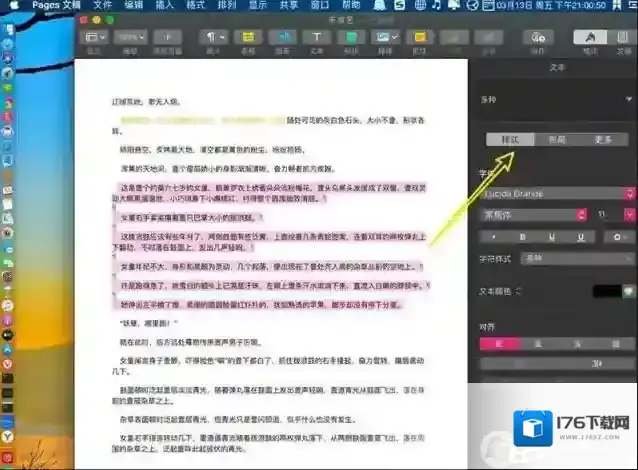This screenshot has height=470, width=638.
Task: Open the Media toolbar dropdown
Action: tap(385, 37)
